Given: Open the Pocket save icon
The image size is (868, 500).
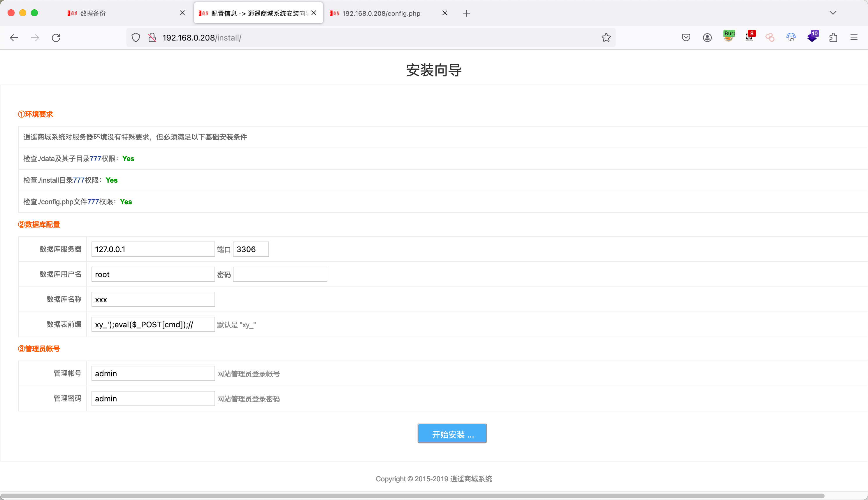Looking at the screenshot, I should pos(686,37).
